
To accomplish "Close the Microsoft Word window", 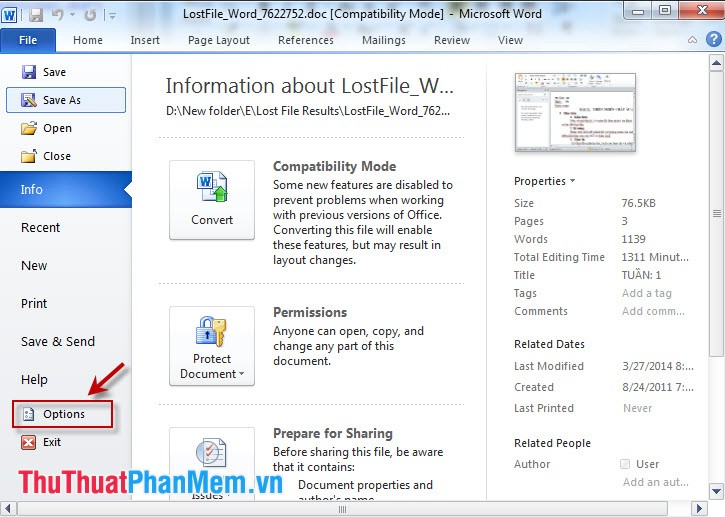I will (702, 10).
